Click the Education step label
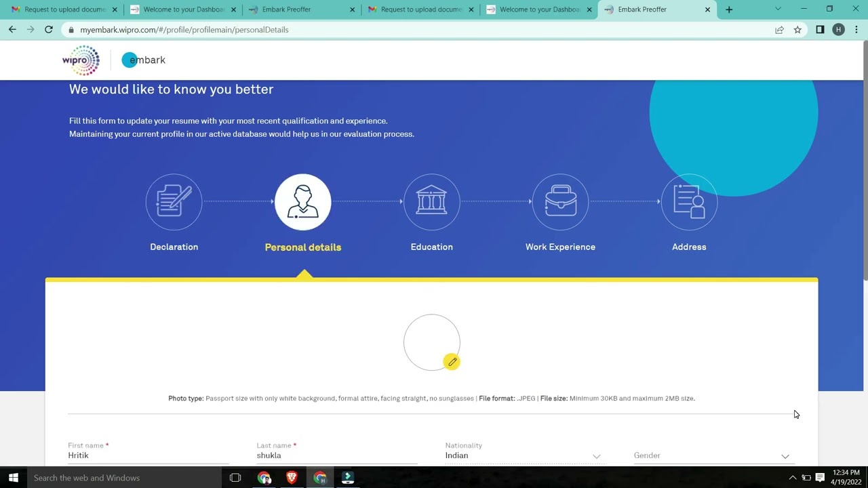Viewport: 868px width, 488px height. [x=431, y=247]
